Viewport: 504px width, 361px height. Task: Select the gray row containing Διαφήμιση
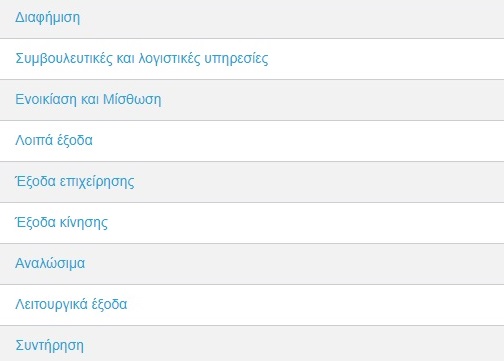pos(252,19)
